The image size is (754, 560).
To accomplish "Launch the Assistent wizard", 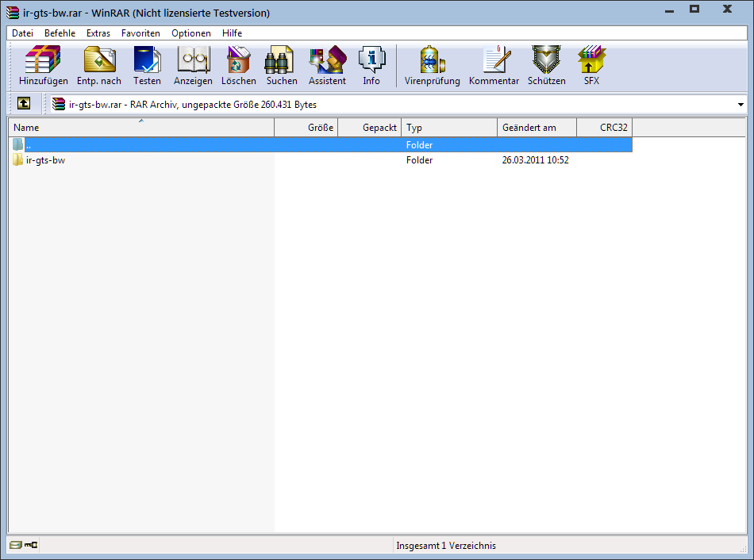I will (327, 65).
